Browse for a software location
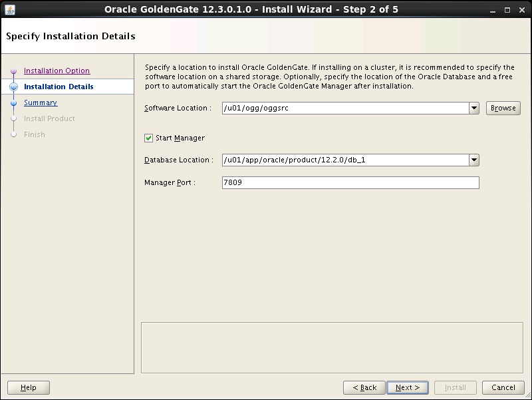532x400 pixels. (x=503, y=108)
